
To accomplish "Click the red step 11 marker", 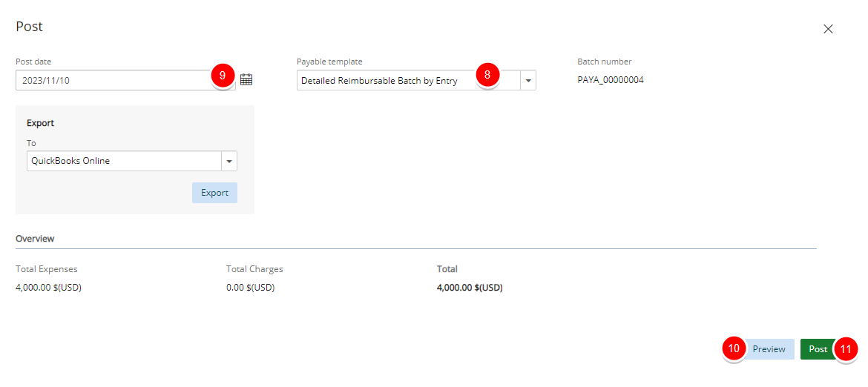I will tap(846, 349).
